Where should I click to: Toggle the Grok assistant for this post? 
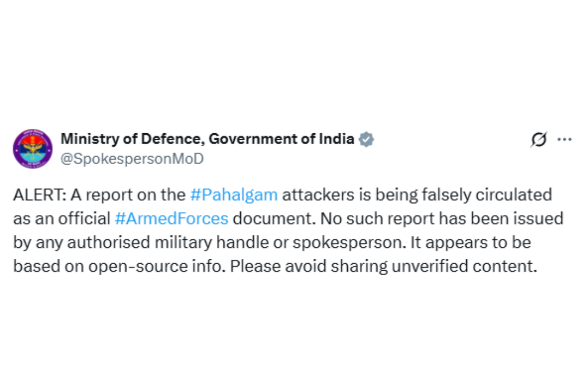[x=539, y=139]
